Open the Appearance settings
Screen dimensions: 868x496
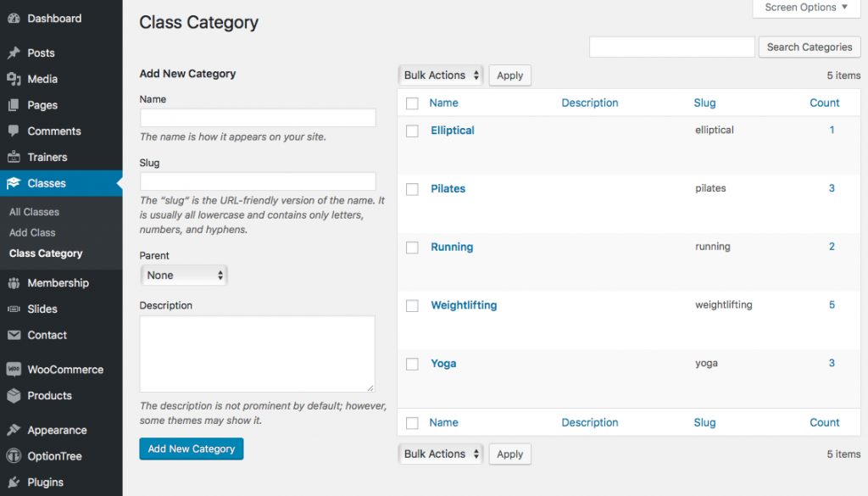click(x=55, y=430)
